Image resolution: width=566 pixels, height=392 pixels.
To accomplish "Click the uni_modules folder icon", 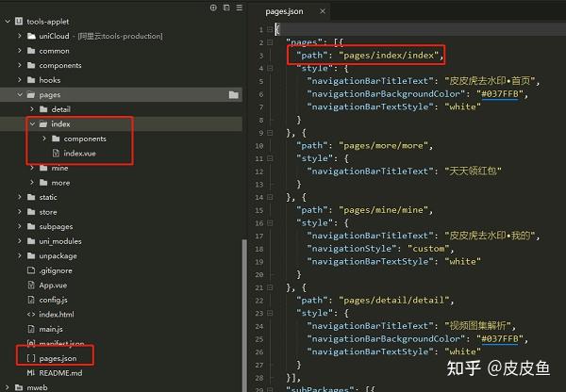I will tap(31, 241).
